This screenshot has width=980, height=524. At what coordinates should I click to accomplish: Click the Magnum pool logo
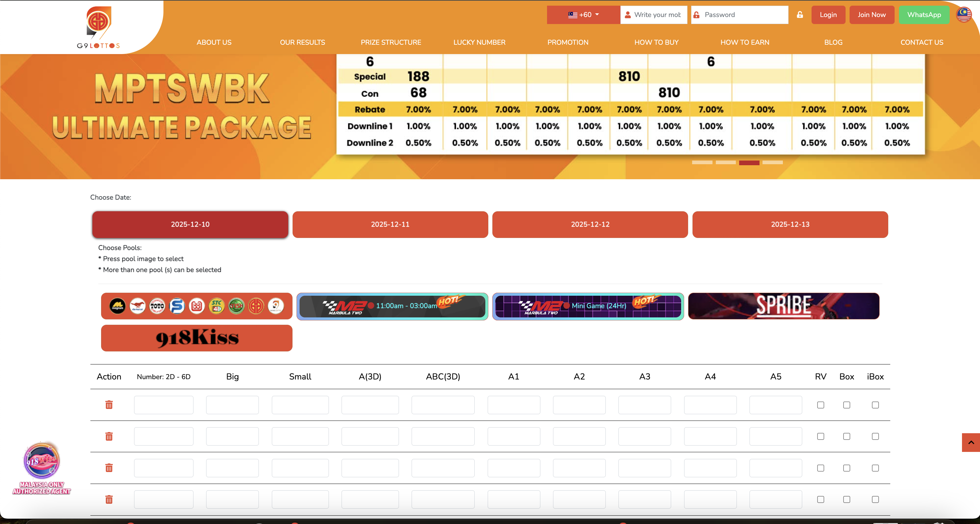pos(117,306)
